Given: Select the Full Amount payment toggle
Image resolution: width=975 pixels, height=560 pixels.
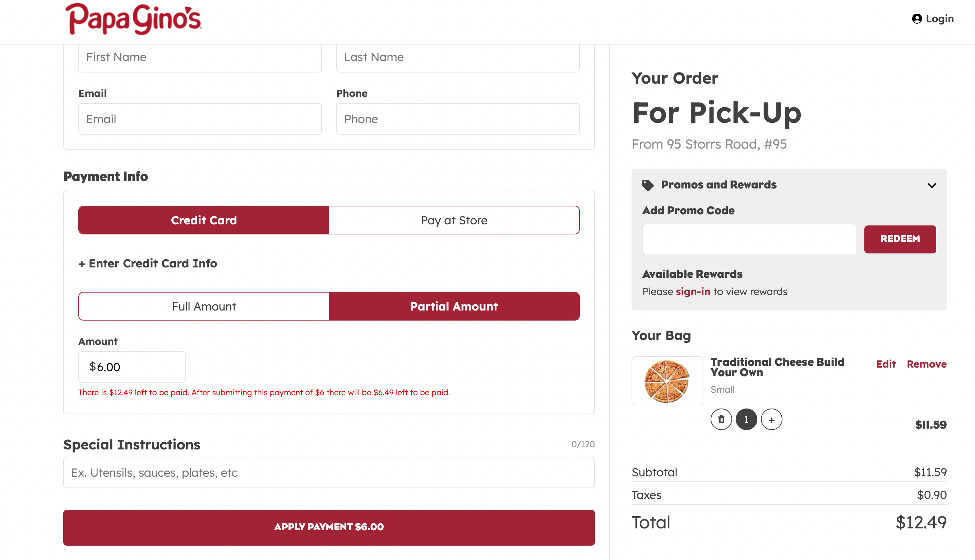Looking at the screenshot, I should 204,306.
